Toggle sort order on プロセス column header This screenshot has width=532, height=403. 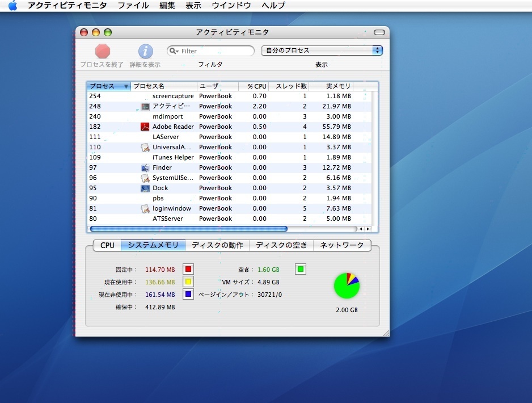pyautogui.click(x=108, y=86)
